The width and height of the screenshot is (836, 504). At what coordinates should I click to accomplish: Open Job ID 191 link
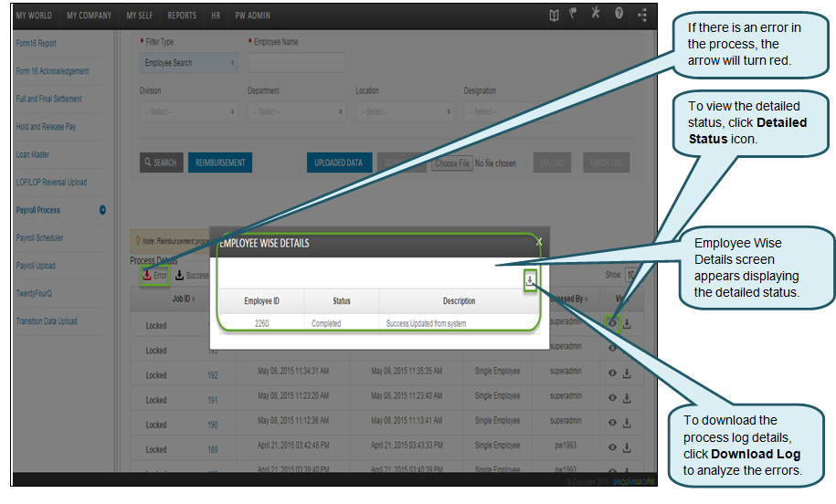[x=213, y=400]
